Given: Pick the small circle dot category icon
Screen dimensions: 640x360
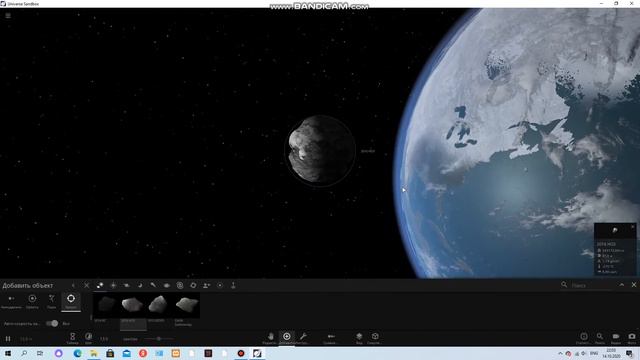Looking at the screenshot, I should (220, 285).
